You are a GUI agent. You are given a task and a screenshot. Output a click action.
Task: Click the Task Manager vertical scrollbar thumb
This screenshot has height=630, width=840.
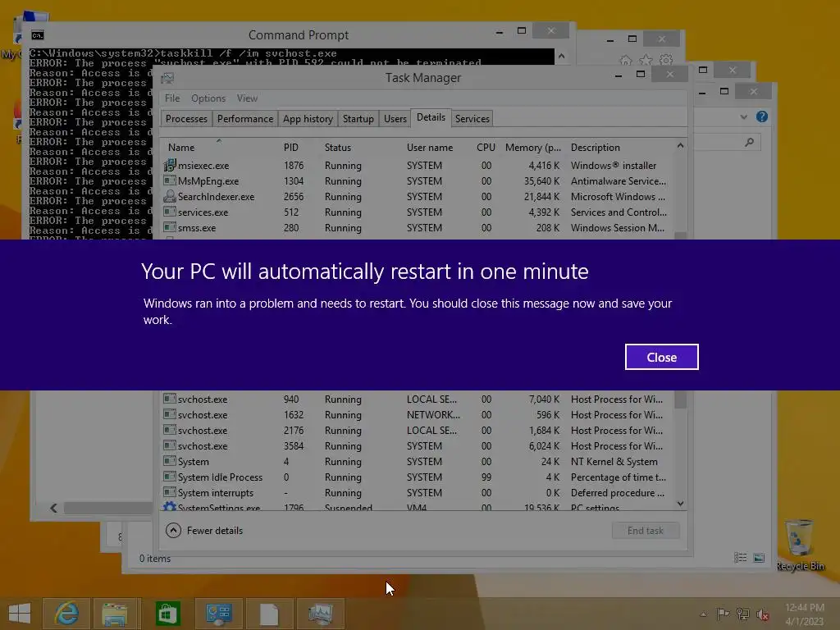(680, 399)
